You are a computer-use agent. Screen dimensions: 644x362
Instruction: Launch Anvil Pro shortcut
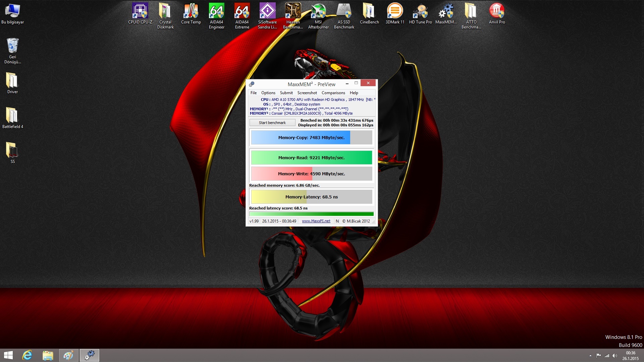coord(497,14)
